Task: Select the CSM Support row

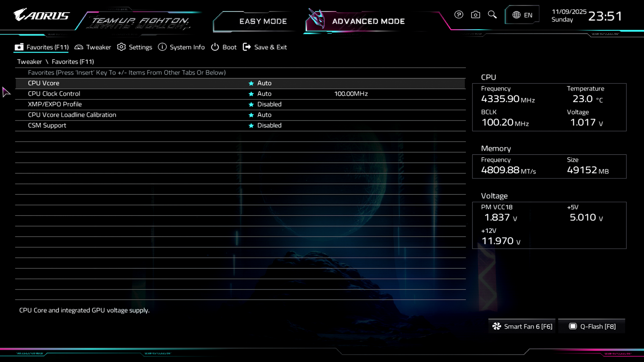Action: pyautogui.click(x=47, y=125)
